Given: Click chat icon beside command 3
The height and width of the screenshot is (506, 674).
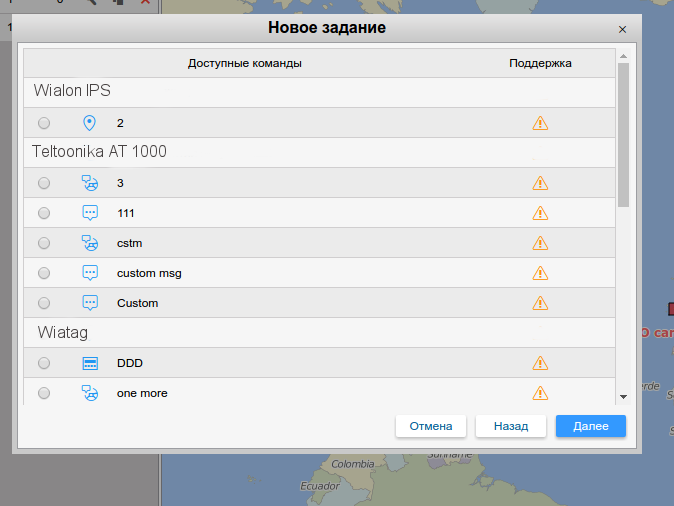Looking at the screenshot, I should pos(90,183).
